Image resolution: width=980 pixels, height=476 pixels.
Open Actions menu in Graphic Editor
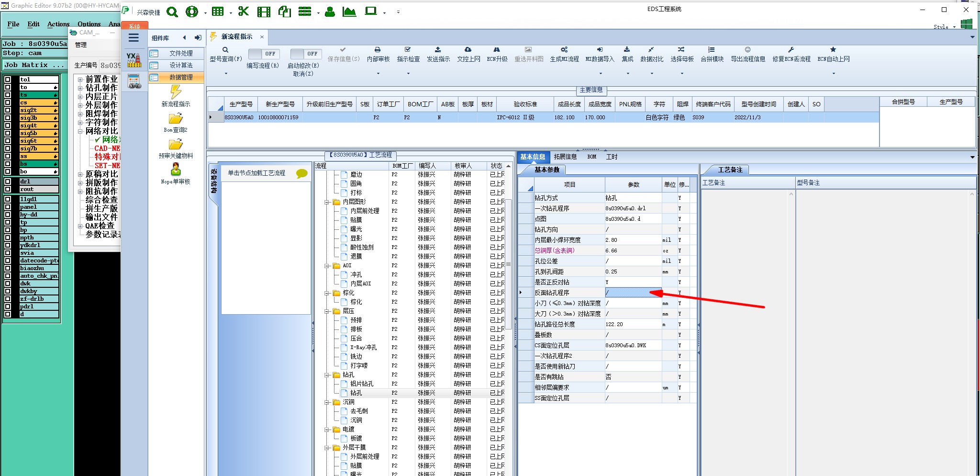58,24
